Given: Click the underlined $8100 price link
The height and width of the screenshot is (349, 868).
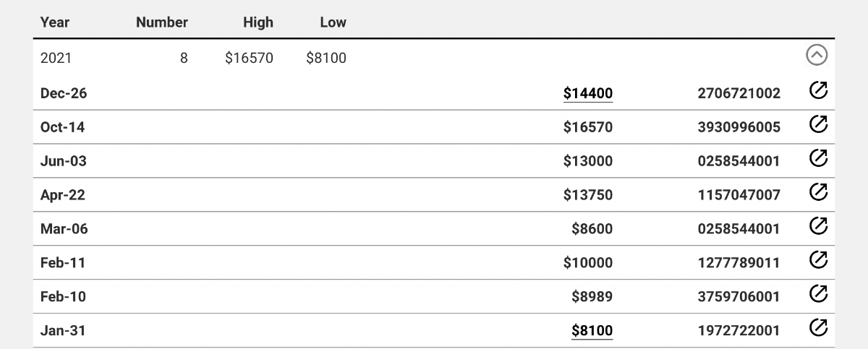Looking at the screenshot, I should [x=592, y=331].
